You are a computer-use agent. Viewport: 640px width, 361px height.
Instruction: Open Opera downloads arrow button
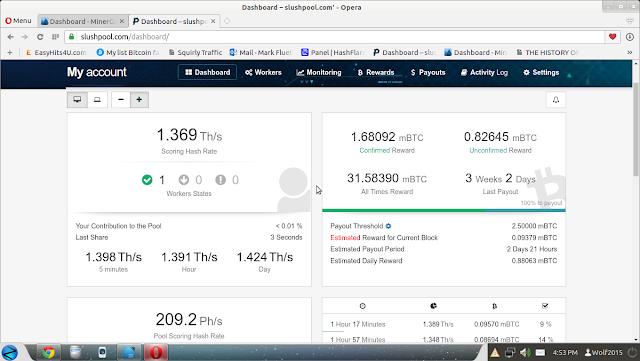pos(630,37)
